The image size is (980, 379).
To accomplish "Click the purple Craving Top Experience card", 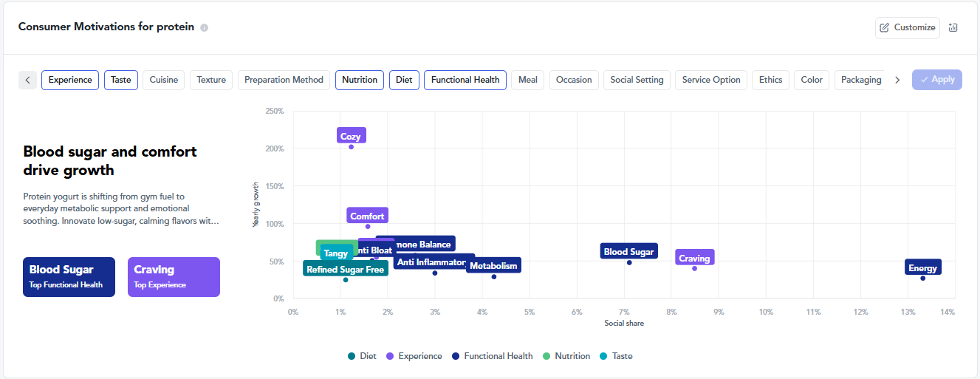I will [x=174, y=276].
